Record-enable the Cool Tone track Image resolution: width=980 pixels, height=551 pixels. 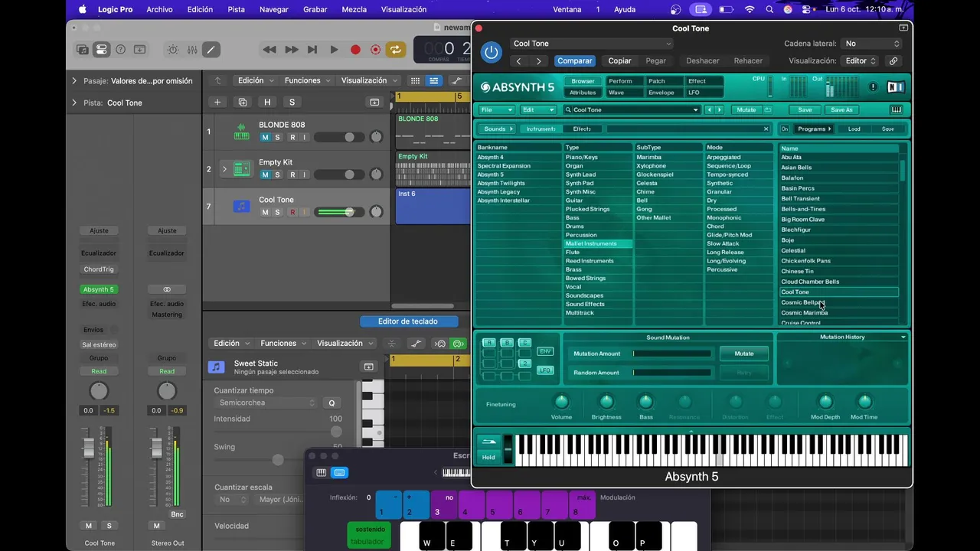point(292,212)
